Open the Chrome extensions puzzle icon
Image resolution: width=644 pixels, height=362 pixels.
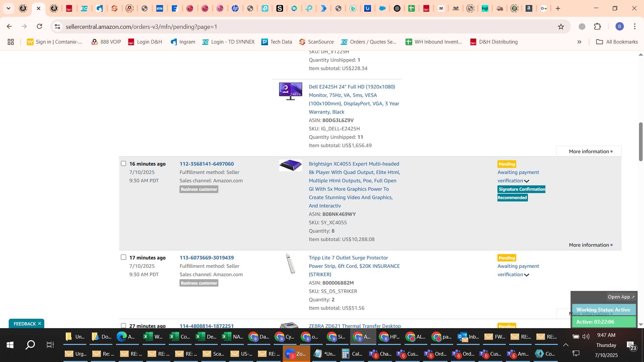pyautogui.click(x=597, y=26)
